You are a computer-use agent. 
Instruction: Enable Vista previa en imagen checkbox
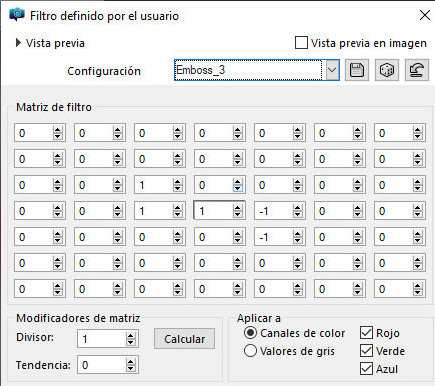pos(301,43)
